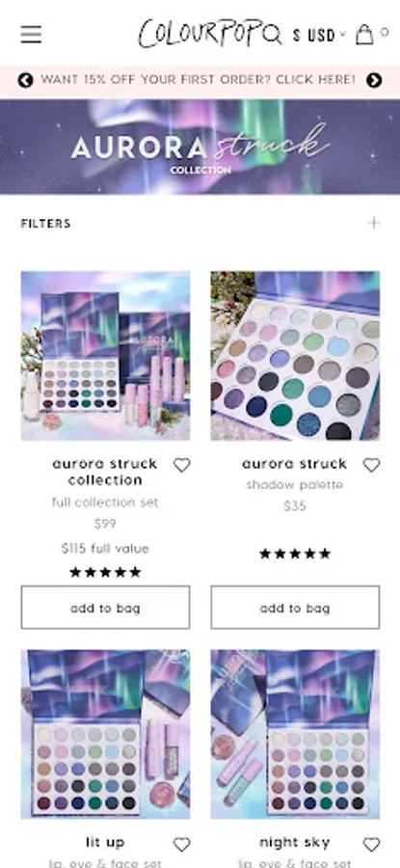Open aurora struck collection product image
Screen dimensions: 400x868
(105, 355)
